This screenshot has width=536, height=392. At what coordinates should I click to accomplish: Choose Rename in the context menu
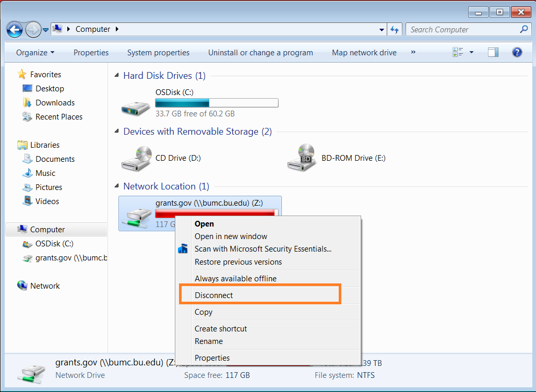coord(209,341)
